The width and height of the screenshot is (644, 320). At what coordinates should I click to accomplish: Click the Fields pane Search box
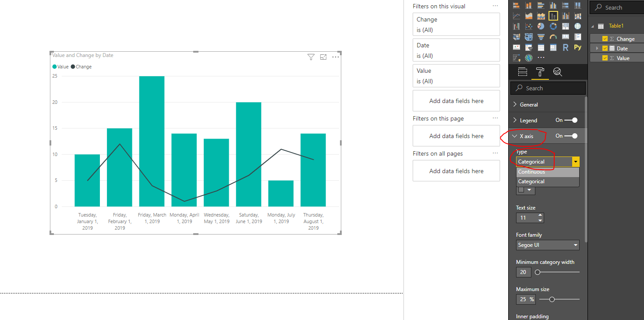tap(617, 7)
